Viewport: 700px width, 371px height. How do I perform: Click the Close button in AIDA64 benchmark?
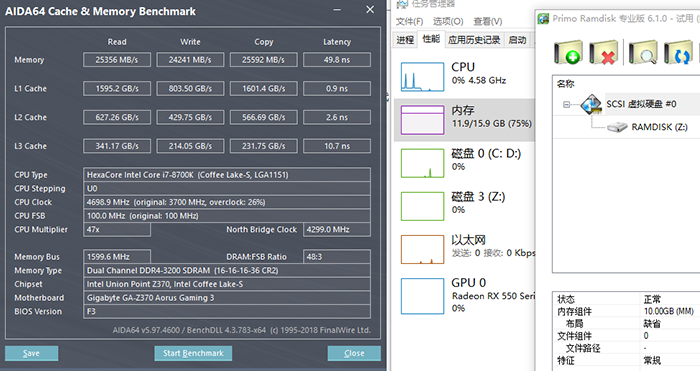(x=354, y=353)
